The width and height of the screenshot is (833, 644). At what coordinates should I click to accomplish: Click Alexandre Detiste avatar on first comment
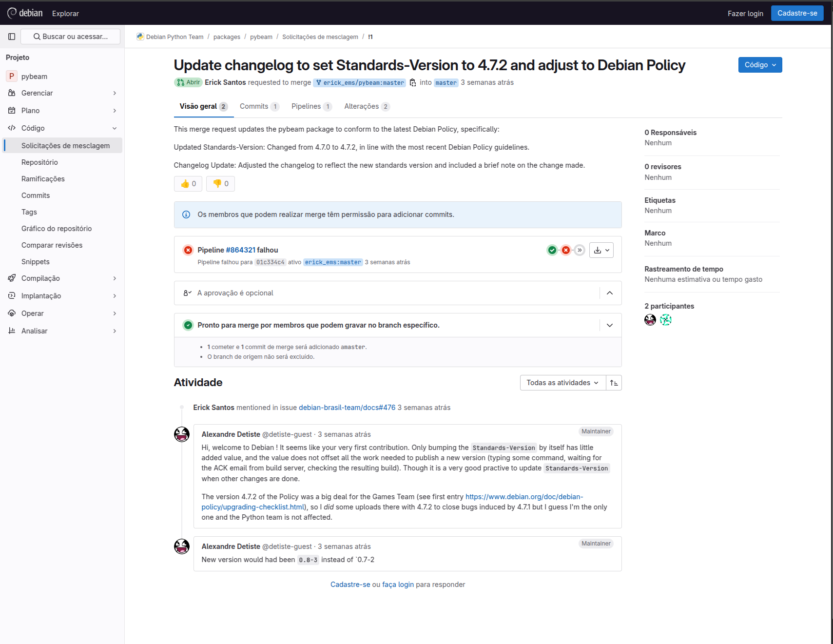pyautogui.click(x=182, y=434)
